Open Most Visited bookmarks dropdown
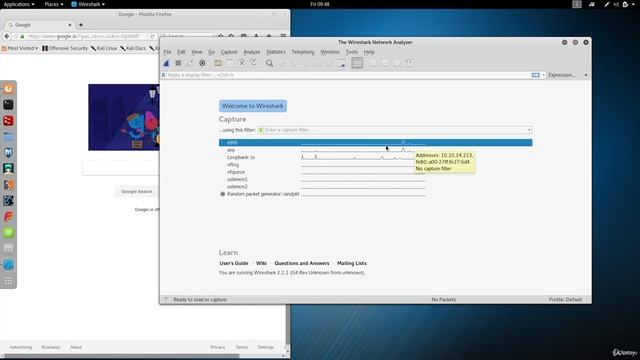The width and height of the screenshot is (640, 360). point(20,48)
